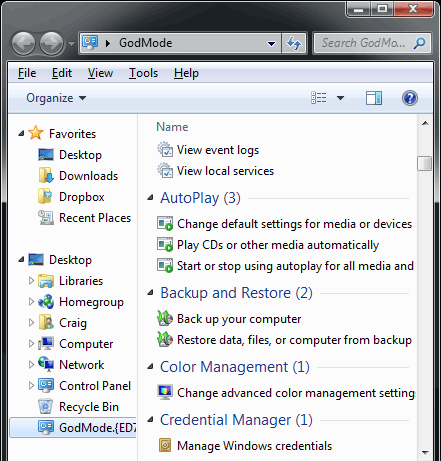The width and height of the screenshot is (441, 461).
Task: Click the change view list icon
Action: (319, 98)
